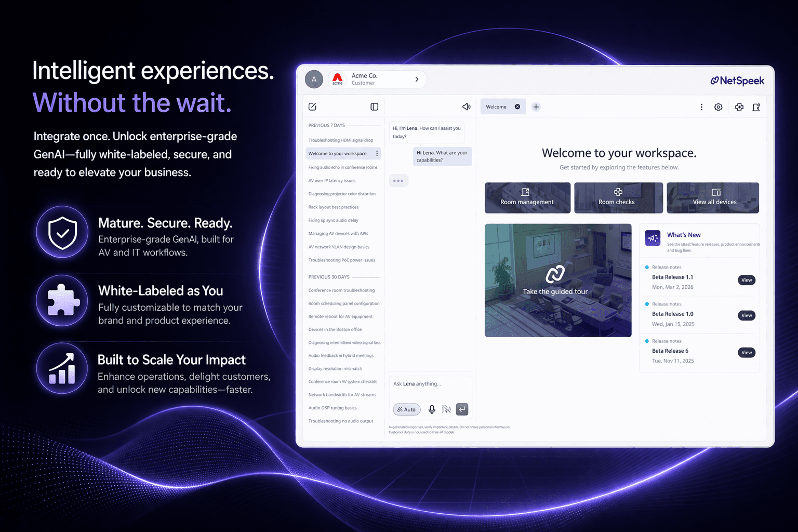Viewport: 798px width, 532px height.
Task: Open Troubleshooting HDMI signal drop chat
Action: 341,140
